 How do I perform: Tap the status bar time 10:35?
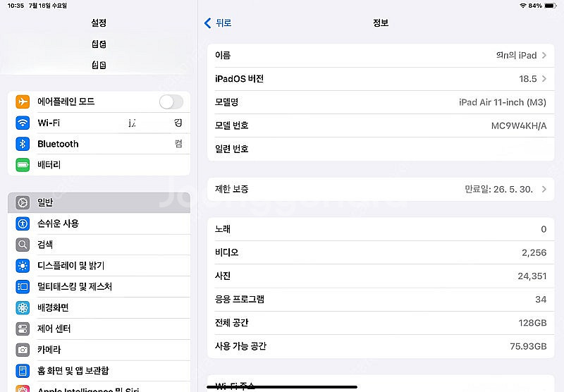tap(16, 6)
